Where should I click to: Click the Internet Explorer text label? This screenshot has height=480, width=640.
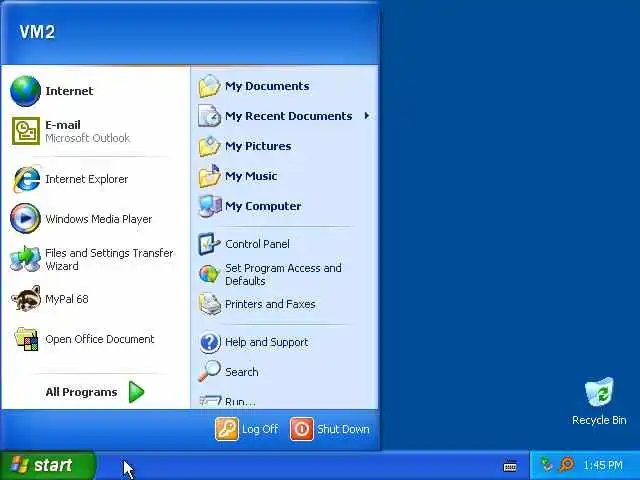coord(87,179)
